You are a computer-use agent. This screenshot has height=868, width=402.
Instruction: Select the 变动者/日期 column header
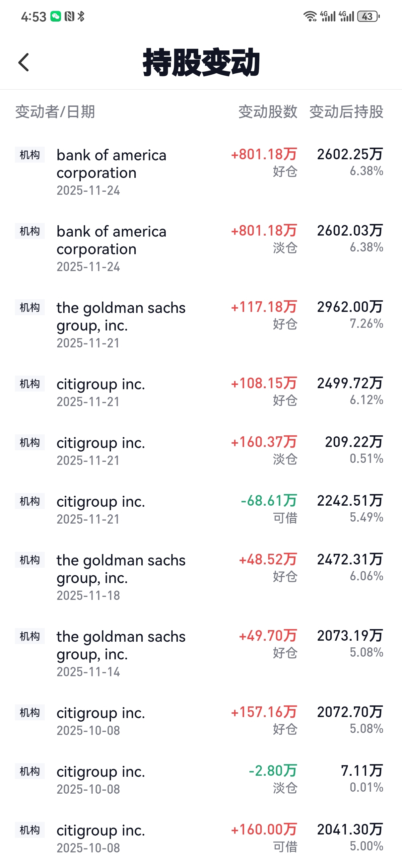pyautogui.click(x=55, y=112)
